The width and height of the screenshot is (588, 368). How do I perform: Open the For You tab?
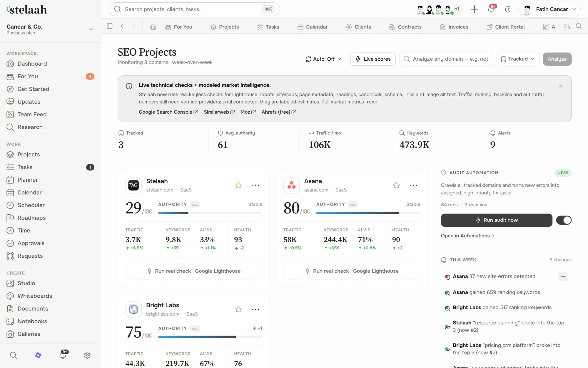click(179, 27)
